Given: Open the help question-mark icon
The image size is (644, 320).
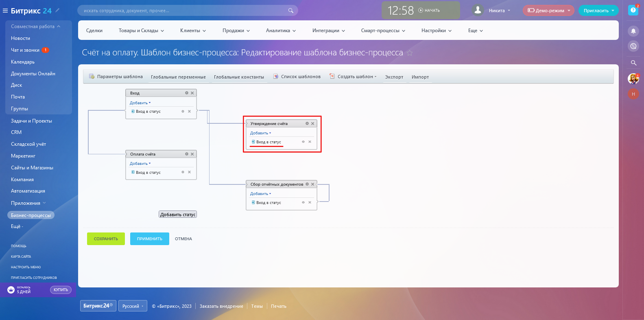Looking at the screenshot, I should click(x=633, y=10).
